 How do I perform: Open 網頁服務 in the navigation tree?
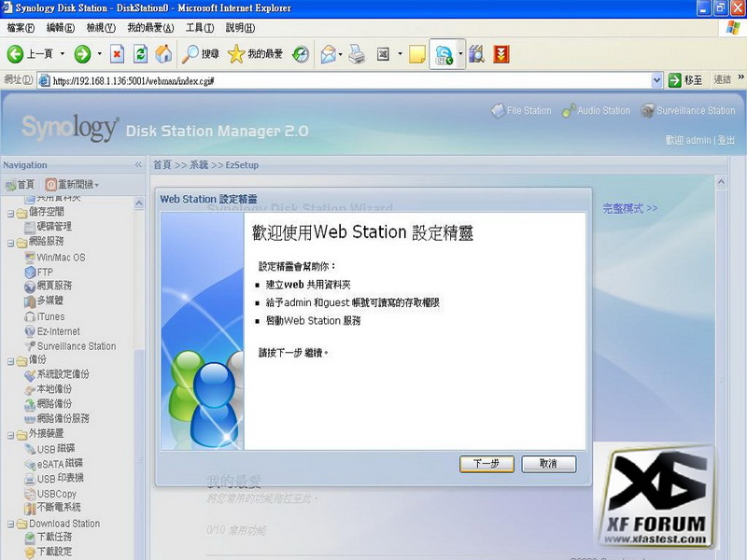tap(49, 286)
